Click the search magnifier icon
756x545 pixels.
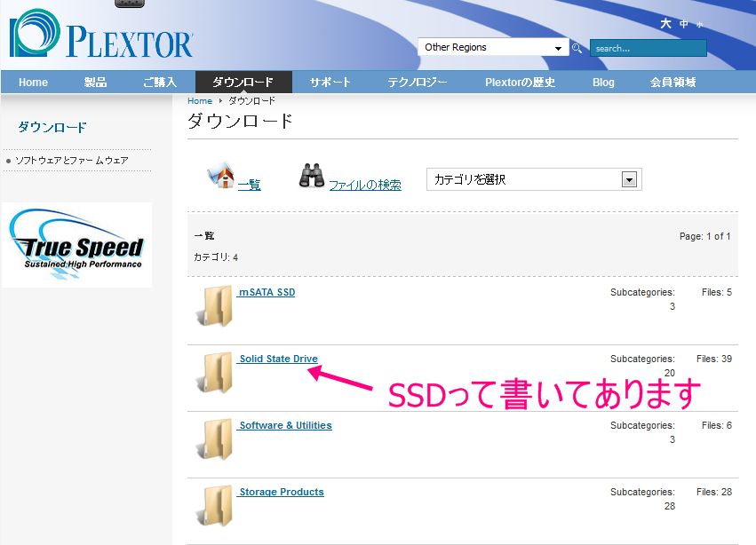[577, 48]
